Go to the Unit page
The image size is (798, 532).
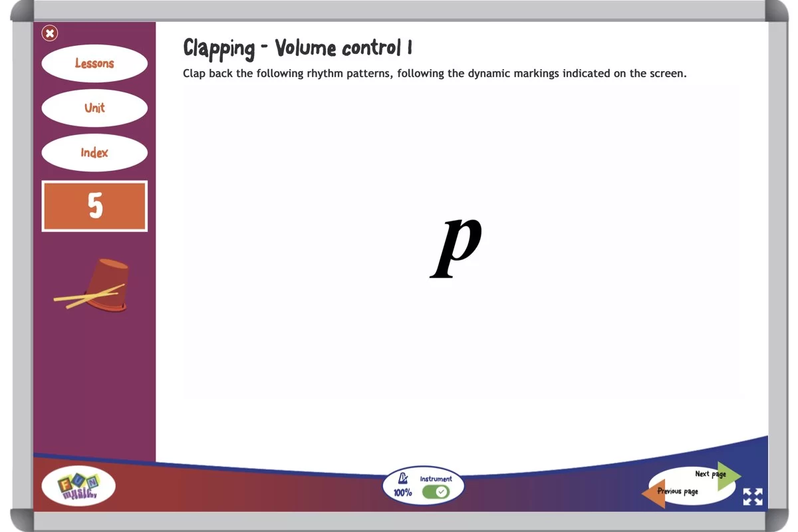click(x=94, y=108)
